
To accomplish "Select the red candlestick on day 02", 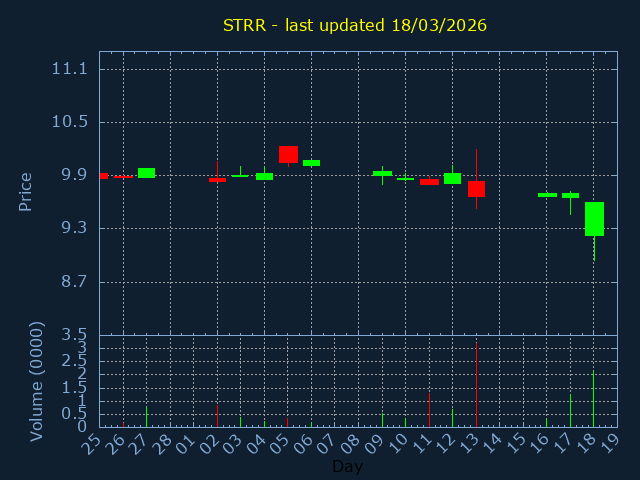I will coord(217,180).
